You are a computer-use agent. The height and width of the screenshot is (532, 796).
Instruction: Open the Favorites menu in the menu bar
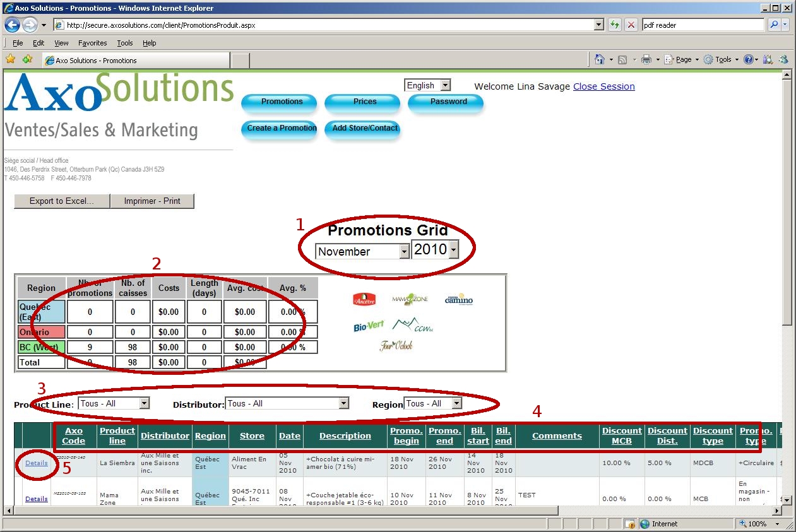[x=93, y=43]
